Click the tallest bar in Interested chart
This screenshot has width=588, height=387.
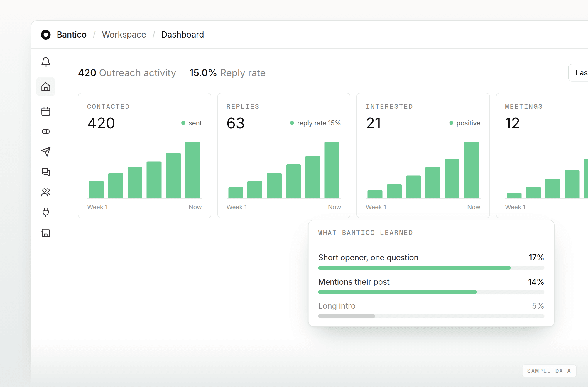tap(471, 170)
